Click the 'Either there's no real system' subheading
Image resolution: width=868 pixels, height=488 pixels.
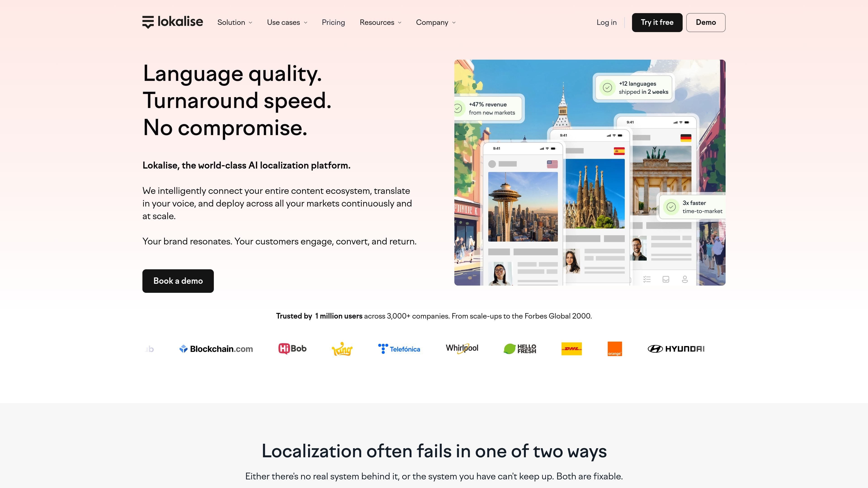tap(434, 476)
